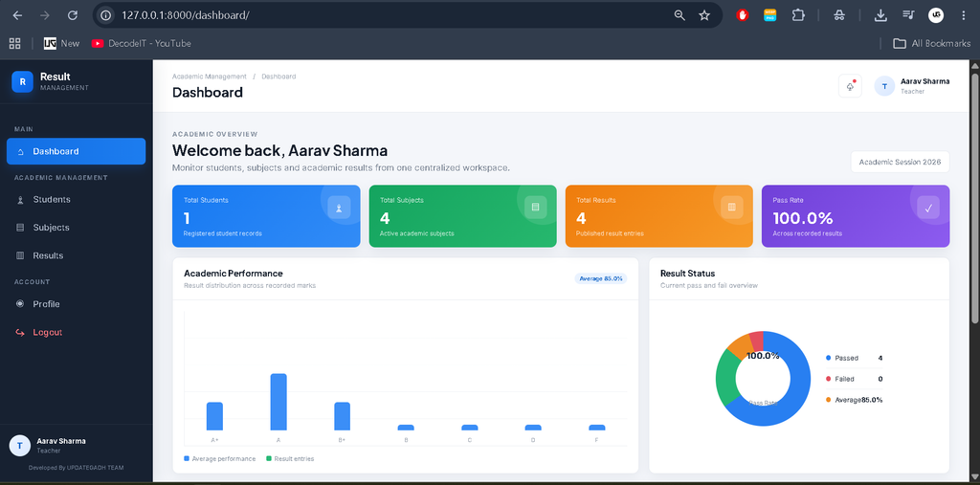Viewport: 980px width, 485px height.
Task: Click the incognito spy icon
Action: click(839, 15)
